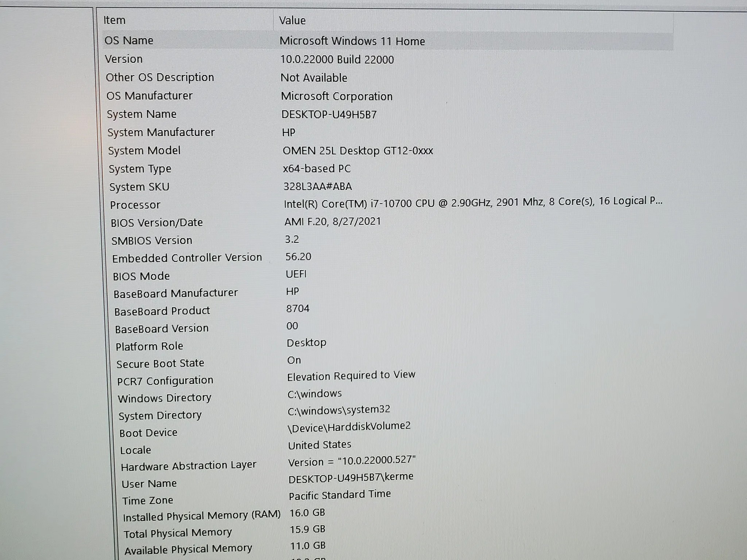Select the Windows Directory C:\windows row
This screenshot has height=560, width=747.
click(164, 397)
